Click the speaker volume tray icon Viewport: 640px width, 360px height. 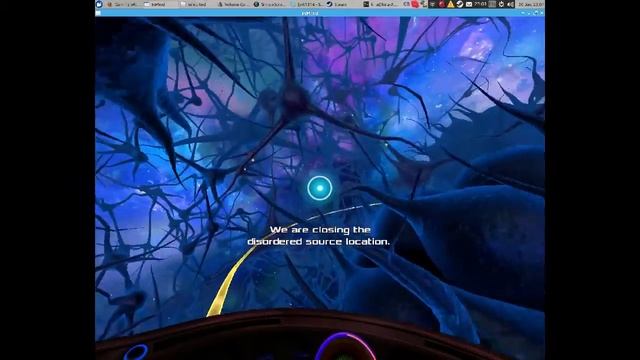511,4
